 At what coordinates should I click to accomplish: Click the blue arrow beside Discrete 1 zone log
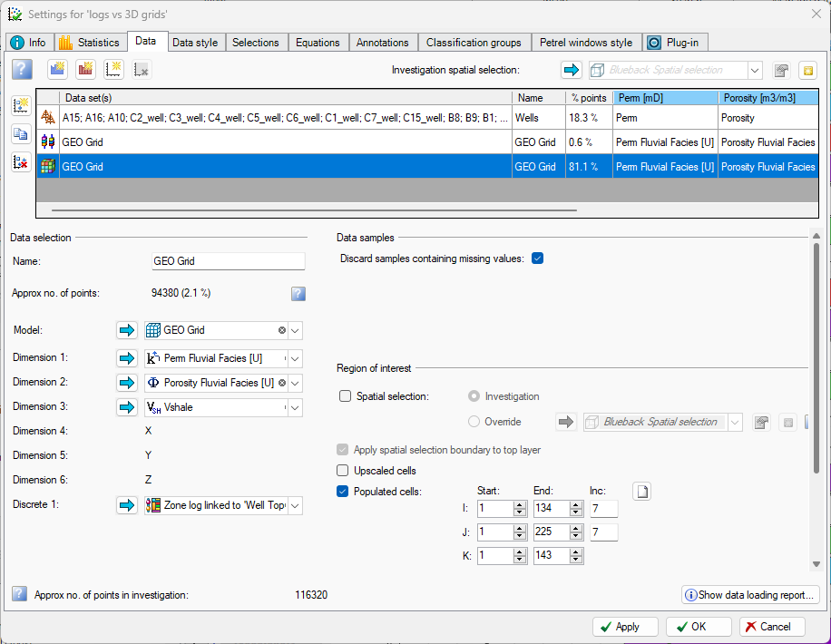click(x=127, y=505)
